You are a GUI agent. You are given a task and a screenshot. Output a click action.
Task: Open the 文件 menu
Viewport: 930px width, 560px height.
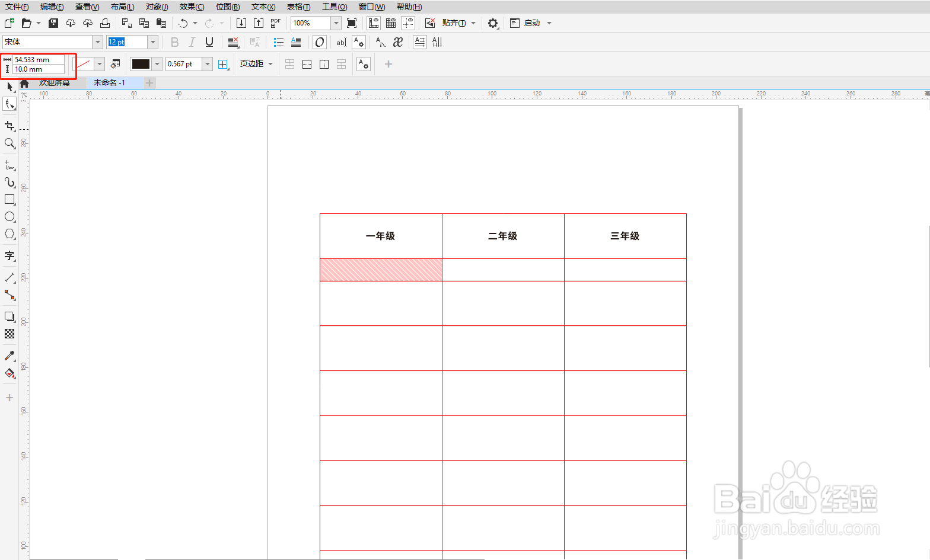pyautogui.click(x=17, y=7)
